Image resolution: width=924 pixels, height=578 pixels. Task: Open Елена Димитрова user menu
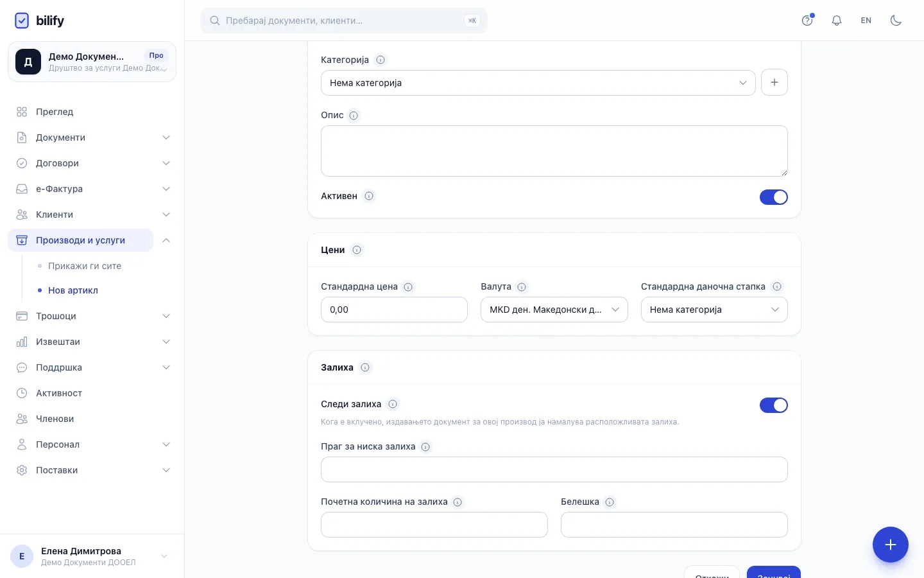(x=92, y=556)
